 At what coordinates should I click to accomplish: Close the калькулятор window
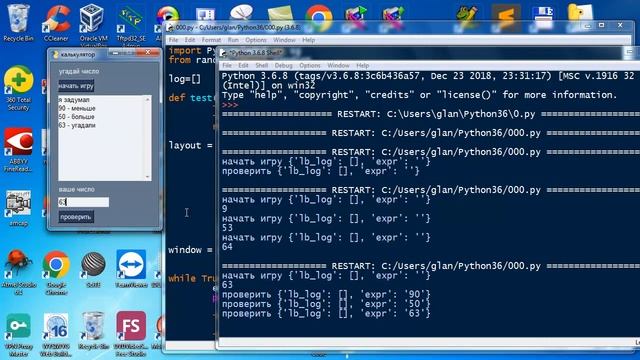point(148,53)
